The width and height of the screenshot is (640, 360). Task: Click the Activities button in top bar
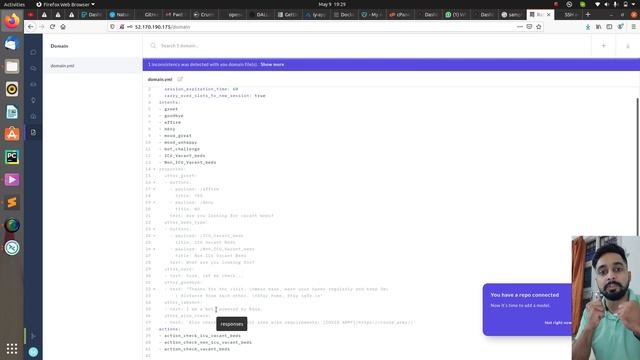(14, 4)
